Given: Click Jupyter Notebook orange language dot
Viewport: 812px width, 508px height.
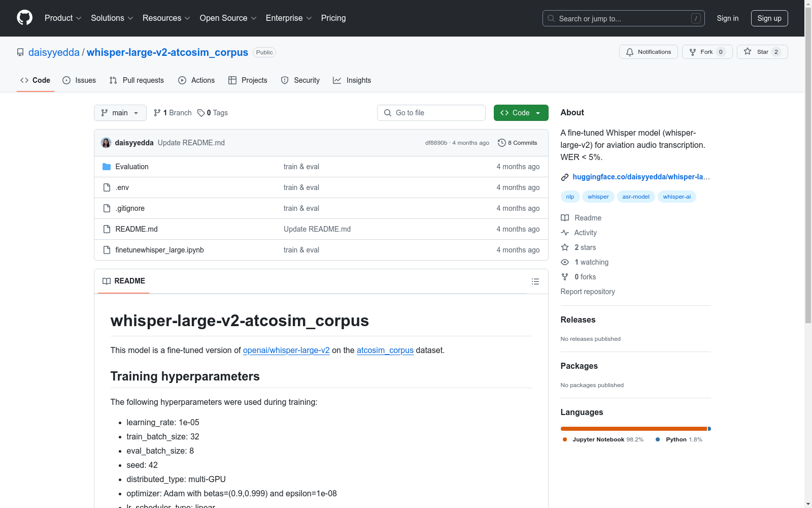Looking at the screenshot, I should pyautogui.click(x=565, y=439).
